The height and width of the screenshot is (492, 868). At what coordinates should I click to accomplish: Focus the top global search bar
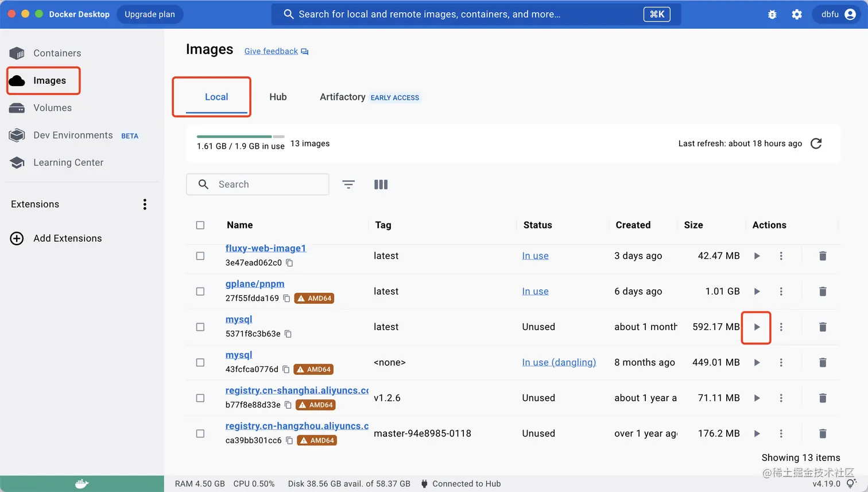click(476, 14)
